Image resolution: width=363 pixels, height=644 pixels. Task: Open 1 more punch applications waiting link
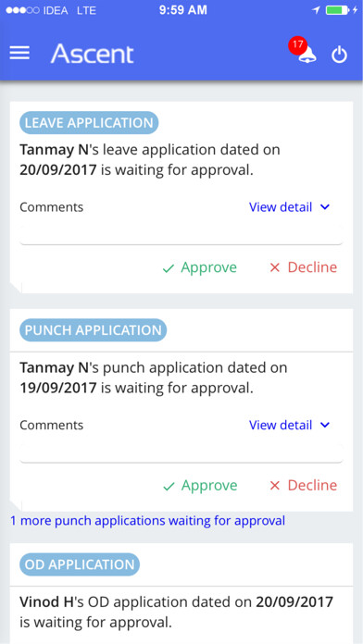click(147, 521)
